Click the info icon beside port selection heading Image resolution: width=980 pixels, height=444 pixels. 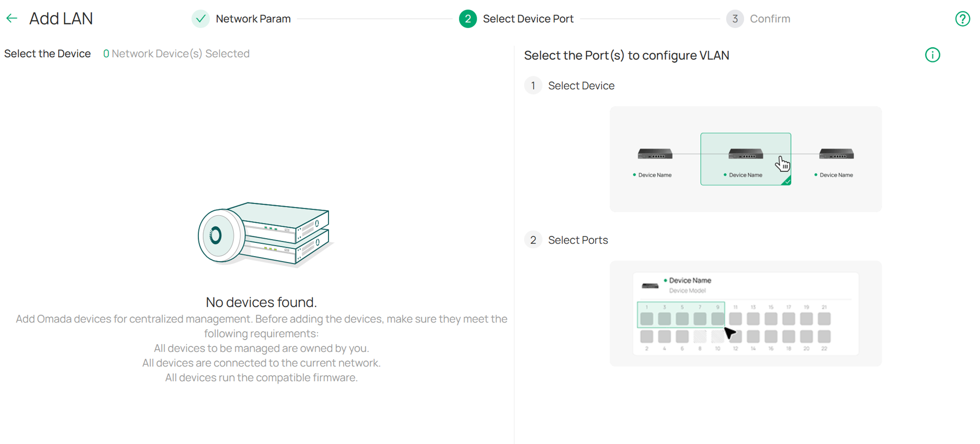932,55
